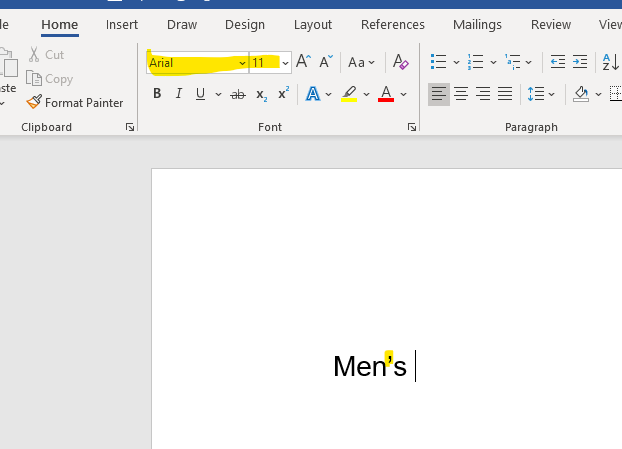The width and height of the screenshot is (622, 449).
Task: Expand font color options arrow
Action: point(403,94)
